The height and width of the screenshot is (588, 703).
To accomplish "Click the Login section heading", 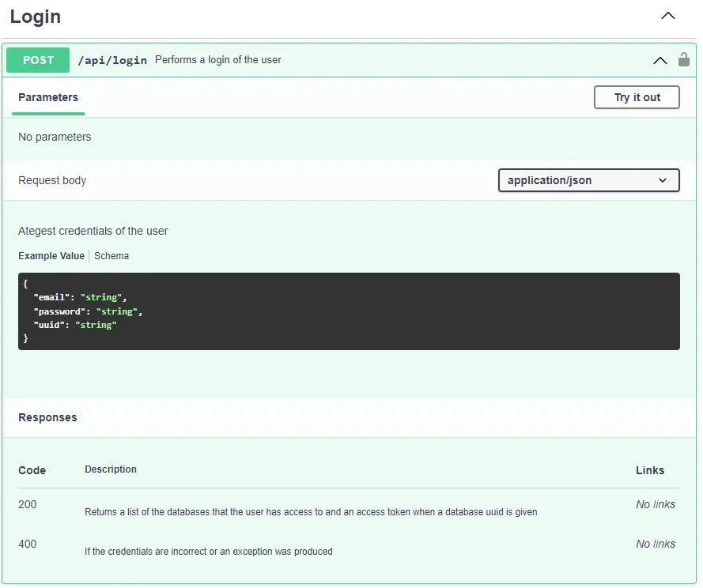I will 36,17.
